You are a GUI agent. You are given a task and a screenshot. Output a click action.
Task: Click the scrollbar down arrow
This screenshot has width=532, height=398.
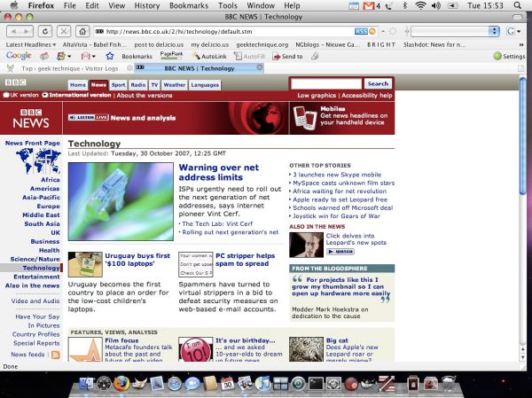point(522,357)
